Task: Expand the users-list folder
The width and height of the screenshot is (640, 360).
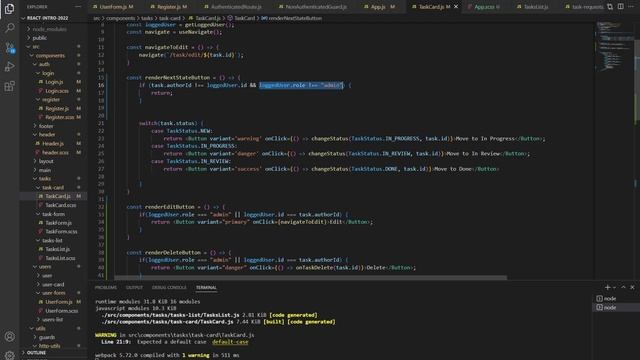Action: [x=53, y=319]
